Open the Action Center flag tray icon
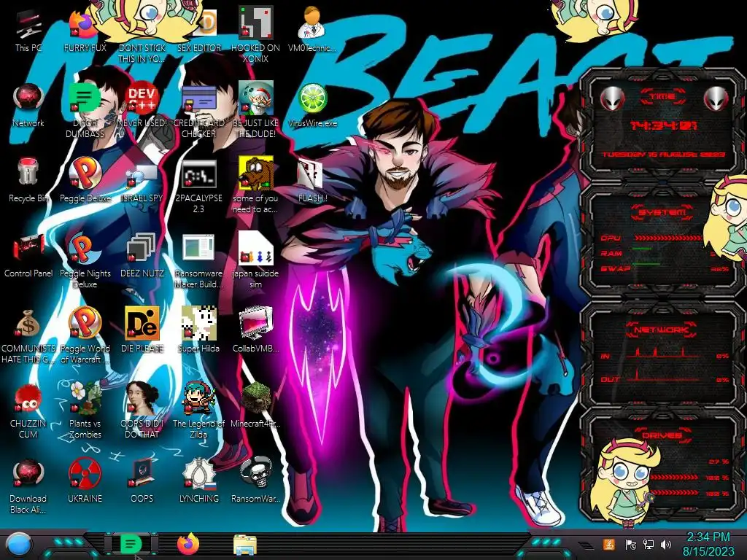Screen dimensions: 747x560 [x=630, y=544]
